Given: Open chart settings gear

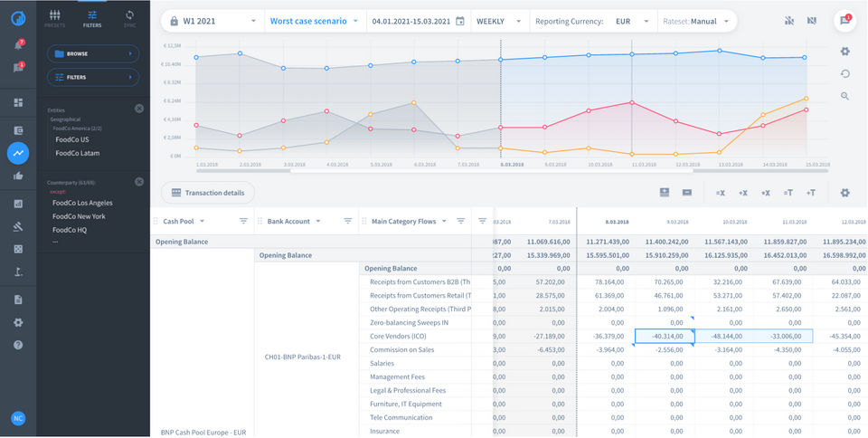Looking at the screenshot, I should (x=844, y=52).
